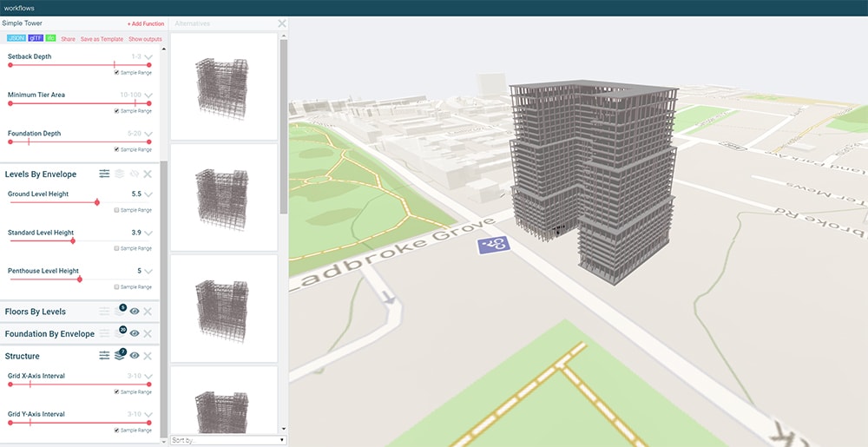Screen dimensions: 868x447
Task: Open settings sliders icon for Levels By Envelope
Action: 104,174
